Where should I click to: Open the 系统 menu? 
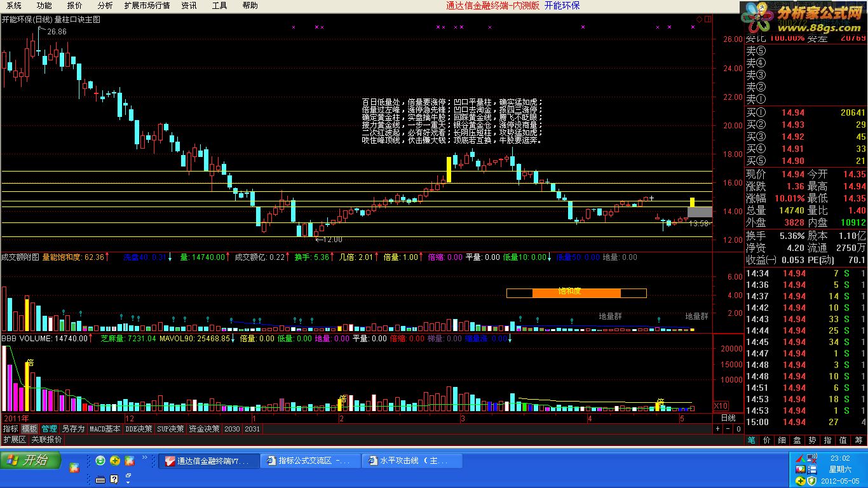[14, 6]
